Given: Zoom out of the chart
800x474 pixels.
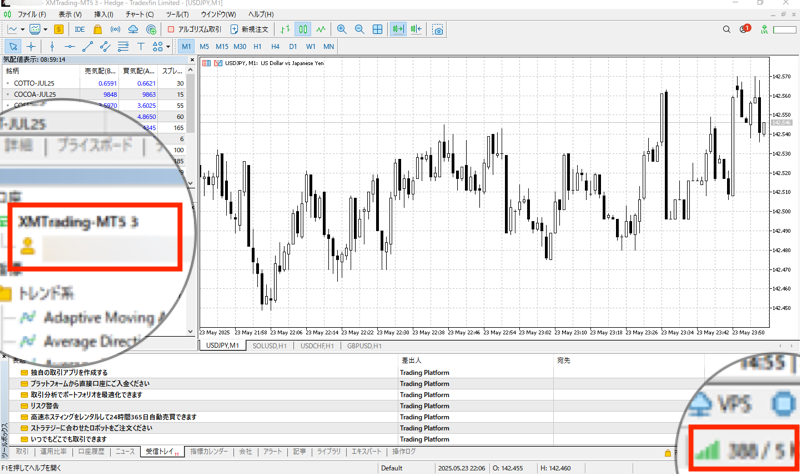Looking at the screenshot, I should coord(360,30).
